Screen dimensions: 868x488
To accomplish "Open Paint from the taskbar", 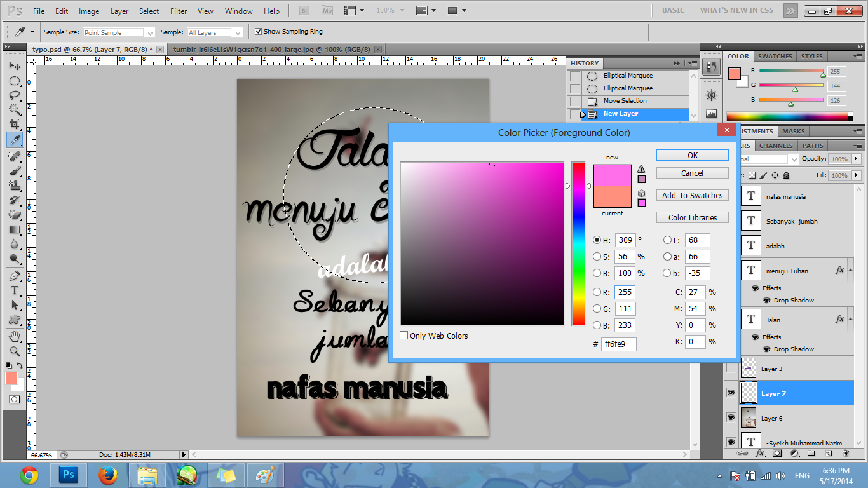I will tap(266, 475).
